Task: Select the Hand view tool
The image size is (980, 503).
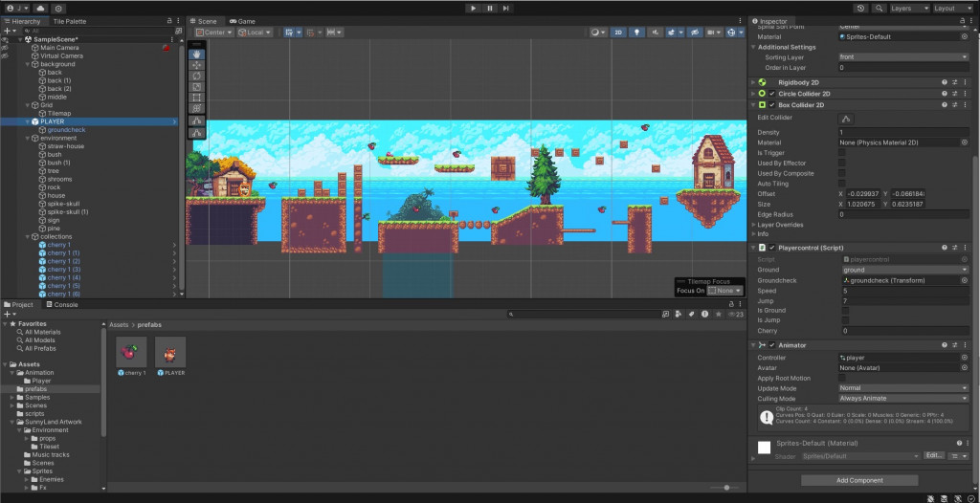Action: click(197, 55)
